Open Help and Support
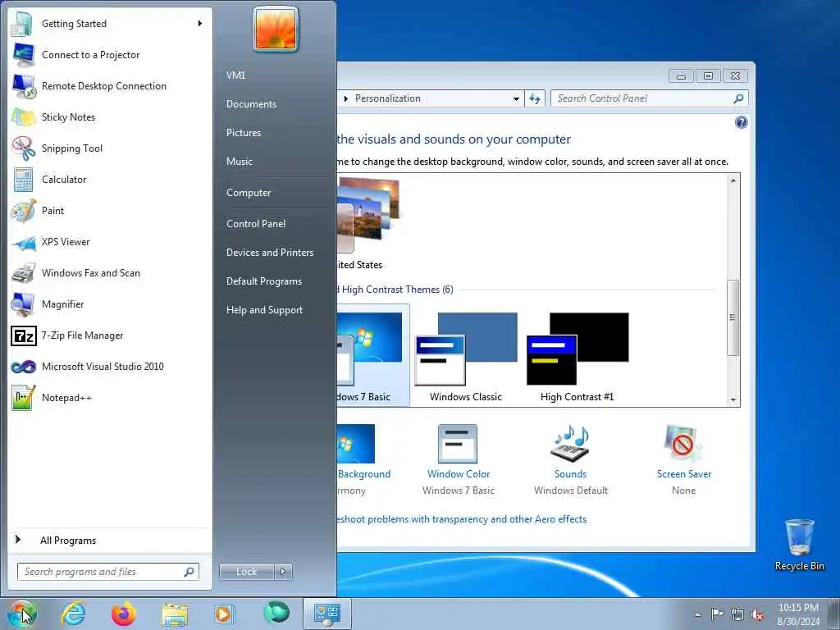 264,309
